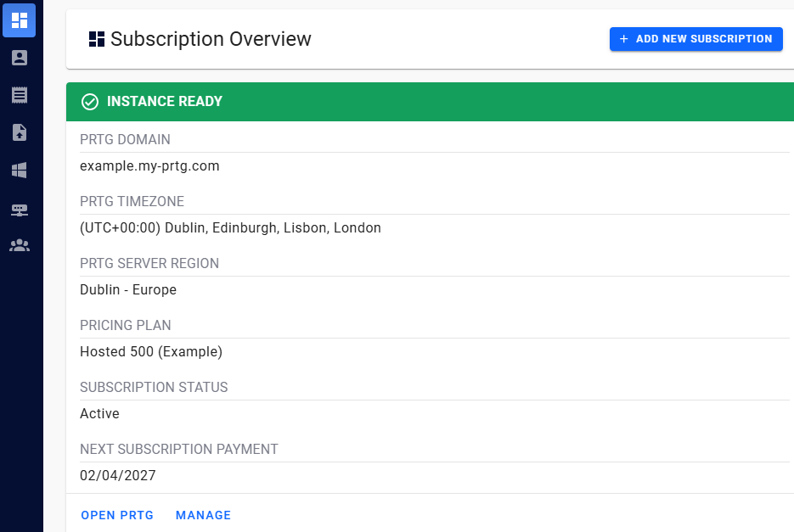Select the Active subscription status value
Image resolution: width=794 pixels, height=532 pixels.
coord(99,413)
